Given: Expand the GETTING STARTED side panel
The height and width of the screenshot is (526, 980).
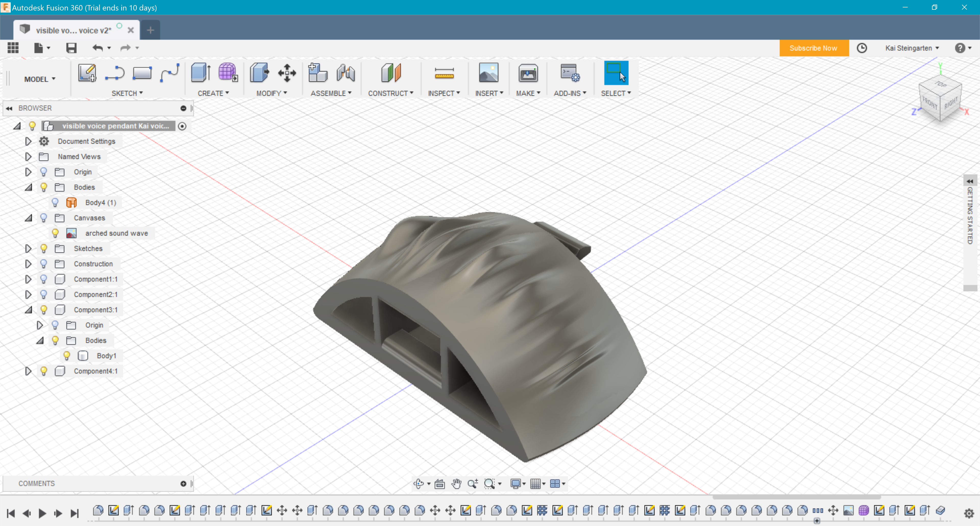Looking at the screenshot, I should (x=970, y=181).
